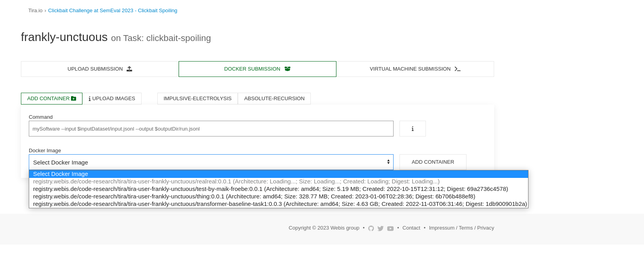Open the Upload Images tab
644x256 pixels.
pos(112,99)
